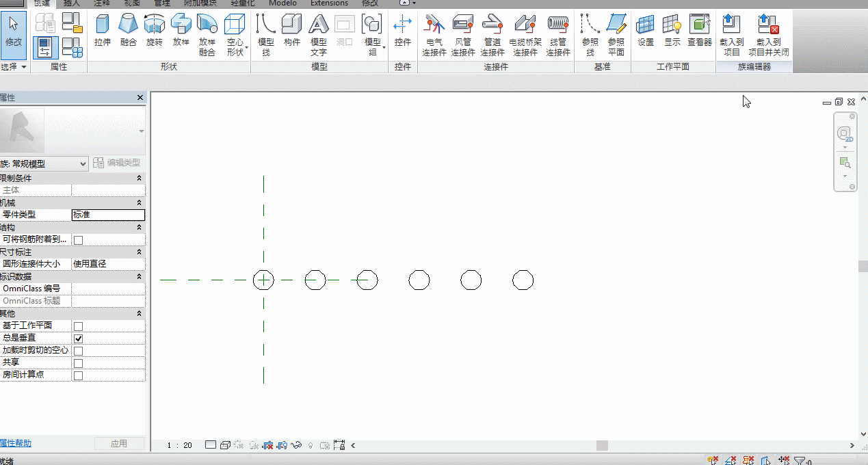The image size is (868, 465).
Task: Enable the 房间计算点 checkbox
Action: click(78, 375)
